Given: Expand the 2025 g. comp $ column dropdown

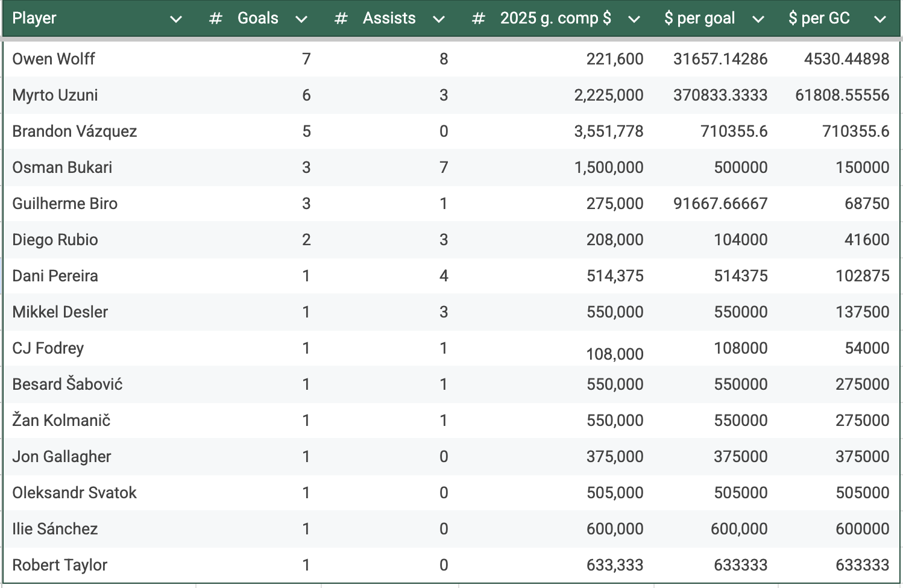Looking at the screenshot, I should [x=634, y=19].
